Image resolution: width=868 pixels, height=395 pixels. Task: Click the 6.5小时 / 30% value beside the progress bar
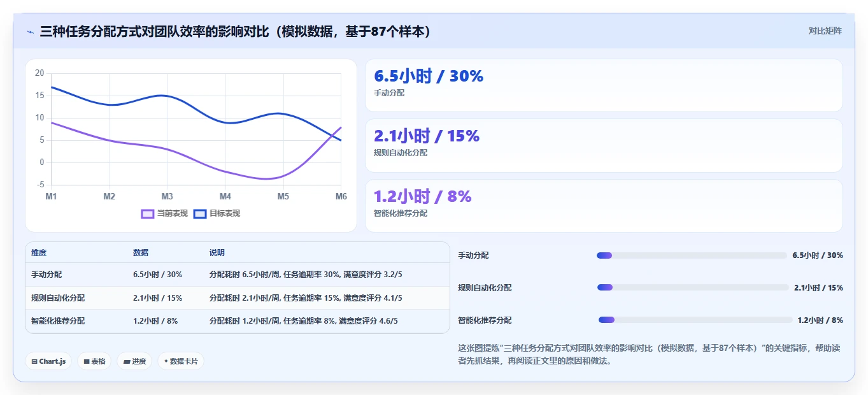click(x=818, y=255)
